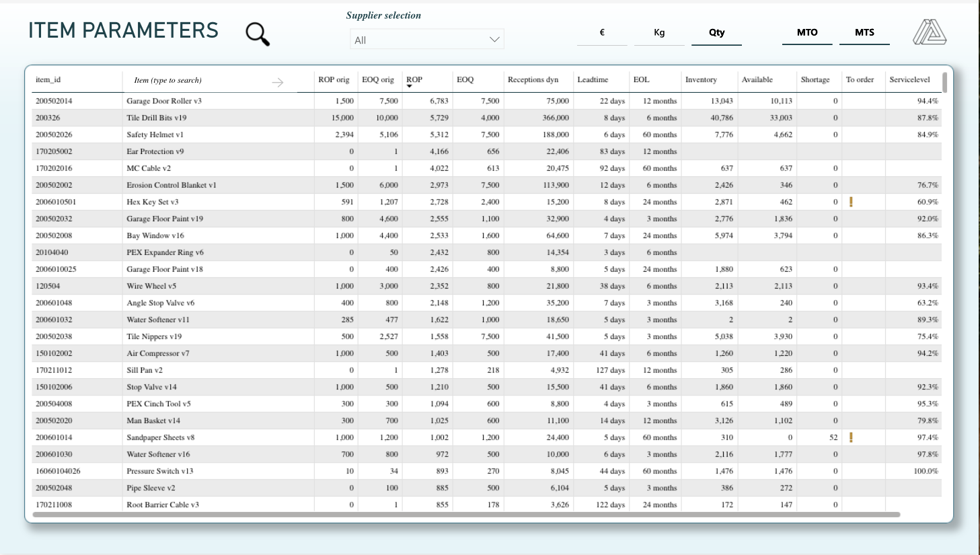
Task: Click the arrow icon in the Item header
Action: 278,81
